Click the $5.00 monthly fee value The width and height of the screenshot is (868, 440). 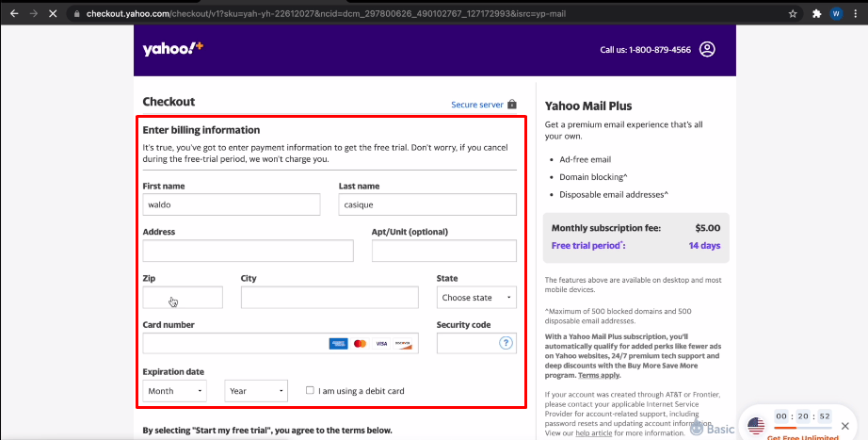coord(708,228)
